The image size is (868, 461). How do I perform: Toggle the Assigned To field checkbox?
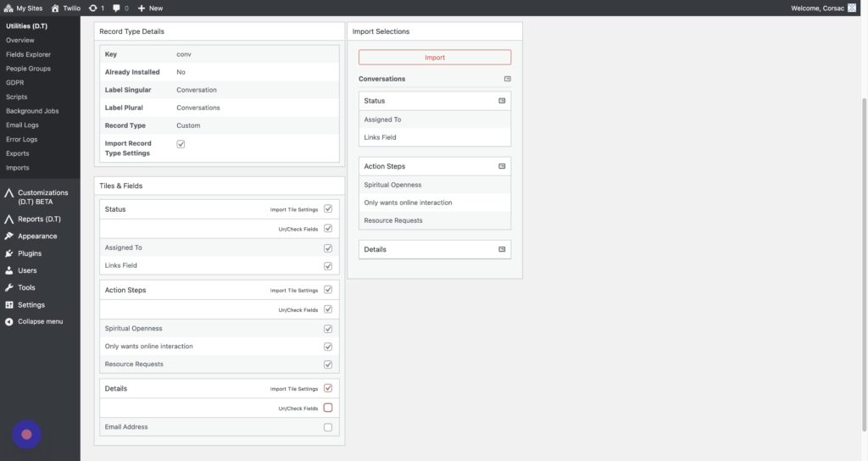point(327,248)
